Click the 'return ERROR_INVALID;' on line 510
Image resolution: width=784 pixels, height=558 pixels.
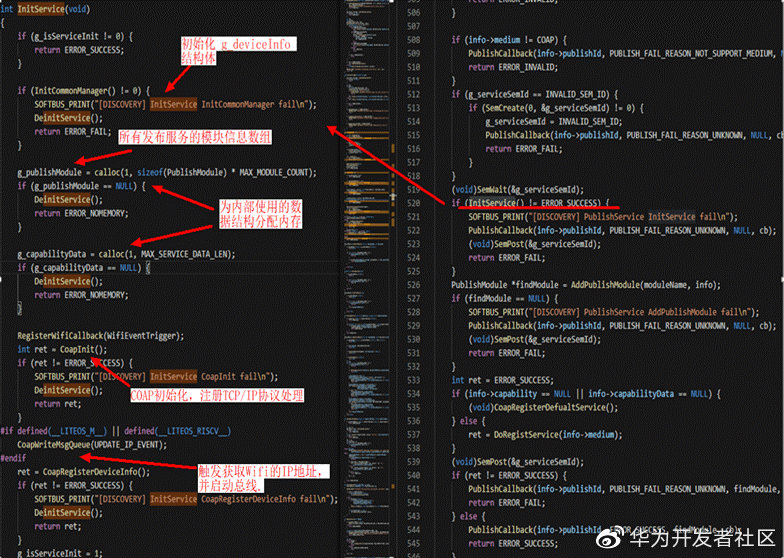513,67
